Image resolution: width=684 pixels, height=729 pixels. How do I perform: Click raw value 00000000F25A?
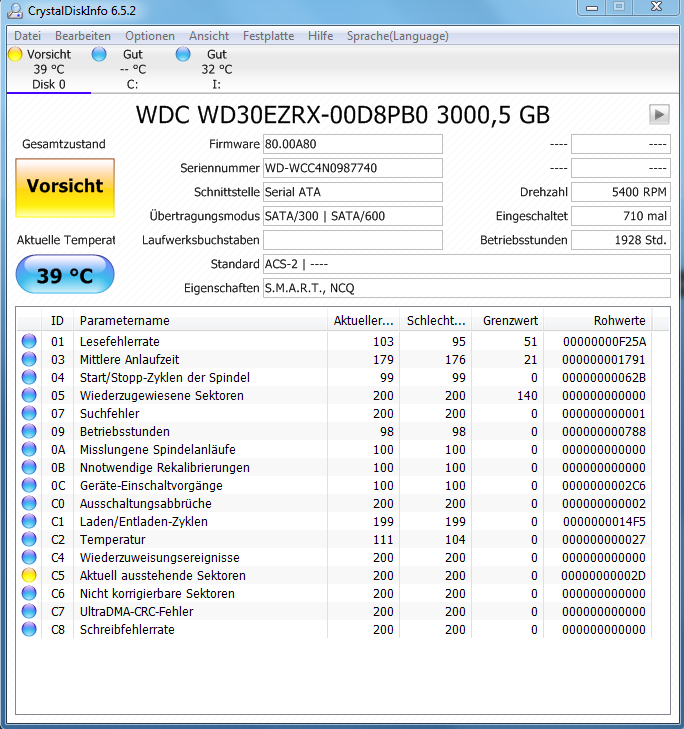click(604, 342)
